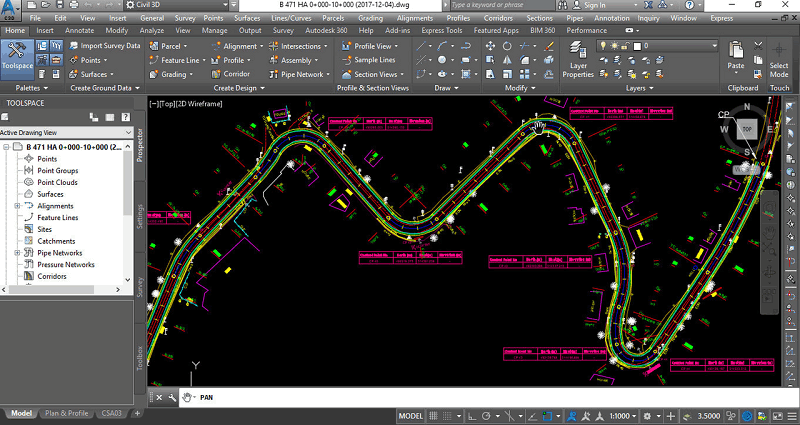
Task: Open the 1:1000 annotation scale dropdown
Action: [624, 416]
